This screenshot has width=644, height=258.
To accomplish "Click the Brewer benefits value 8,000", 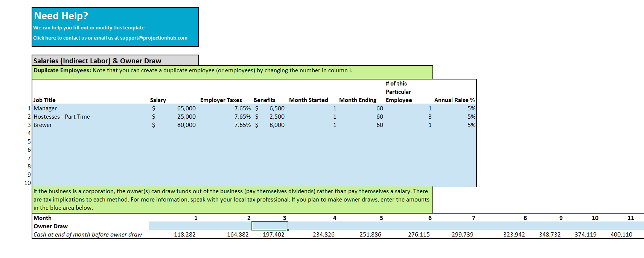I will tap(277, 125).
